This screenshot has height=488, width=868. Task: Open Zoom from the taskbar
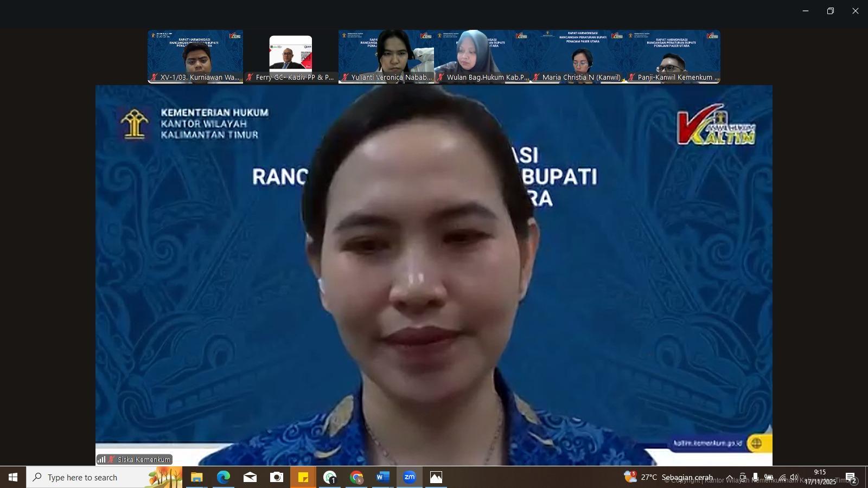point(410,477)
